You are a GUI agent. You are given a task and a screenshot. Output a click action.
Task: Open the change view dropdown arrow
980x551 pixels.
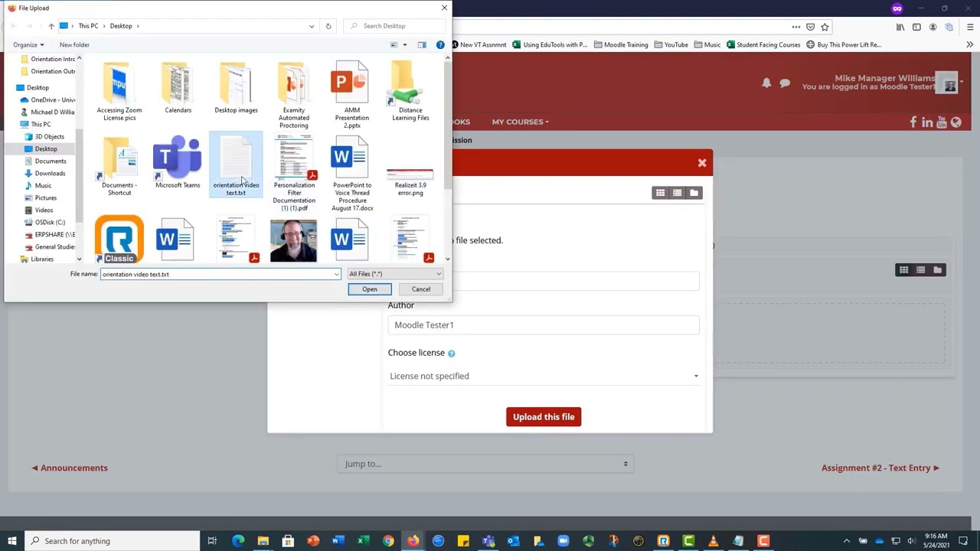point(405,45)
